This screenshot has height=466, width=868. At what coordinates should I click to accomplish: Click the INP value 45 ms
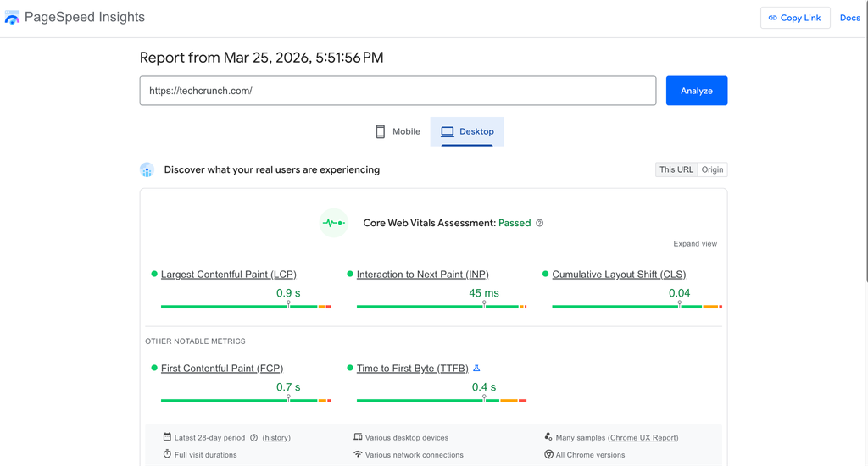[484, 293]
